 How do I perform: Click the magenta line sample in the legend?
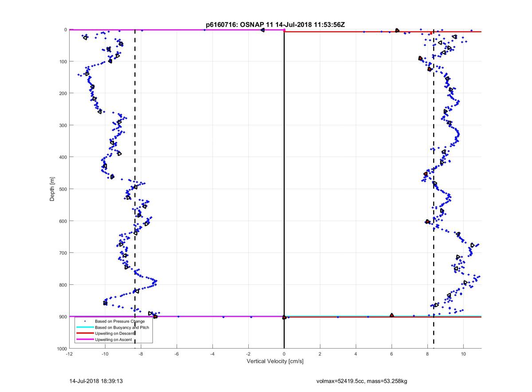[85, 339]
